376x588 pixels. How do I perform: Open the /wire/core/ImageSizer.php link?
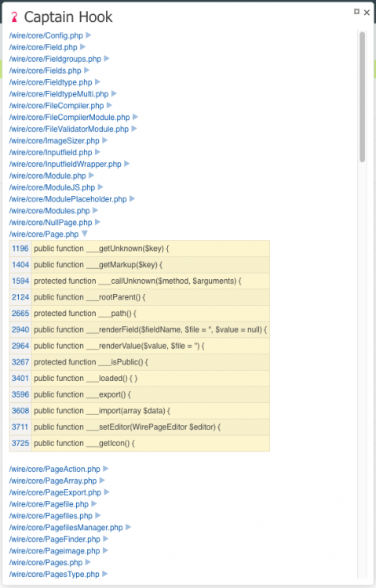pos(54,140)
